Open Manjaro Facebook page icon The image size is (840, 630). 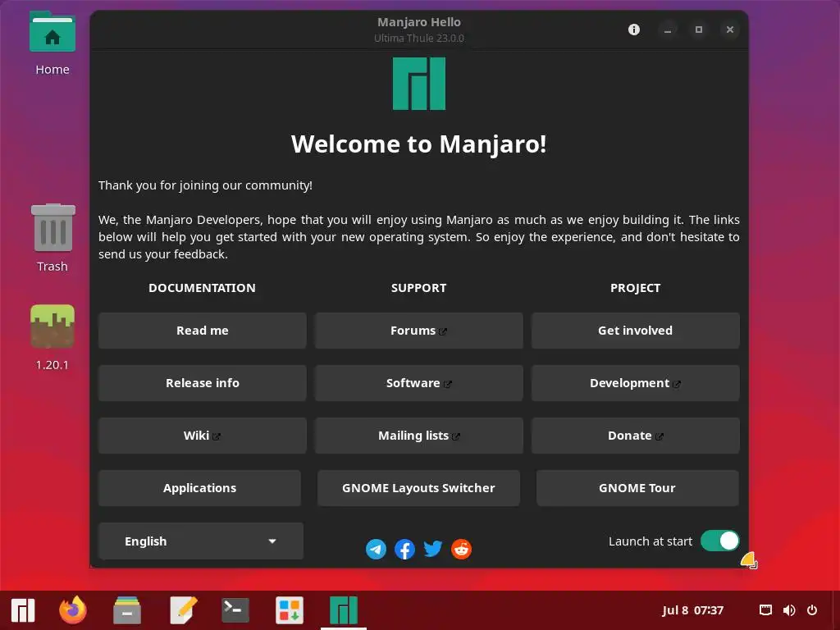404,549
